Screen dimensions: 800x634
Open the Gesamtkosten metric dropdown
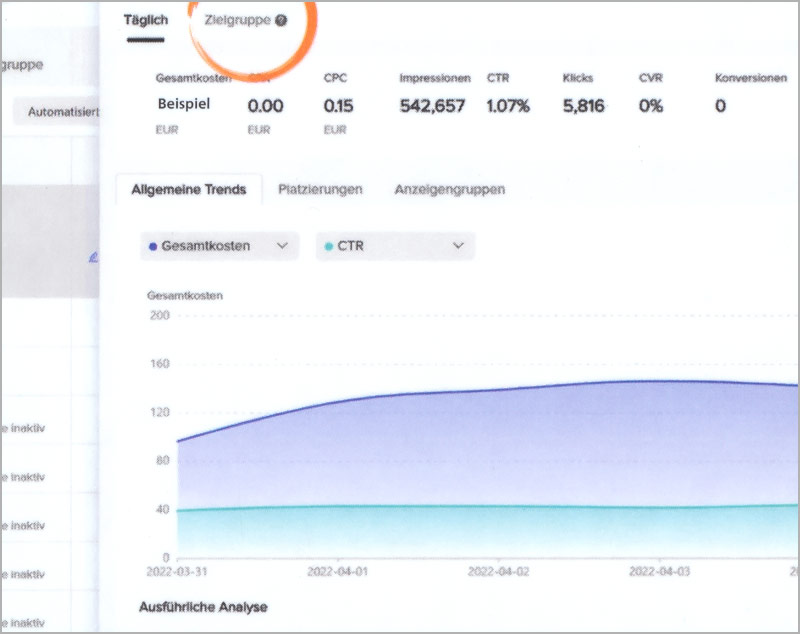click(219, 246)
